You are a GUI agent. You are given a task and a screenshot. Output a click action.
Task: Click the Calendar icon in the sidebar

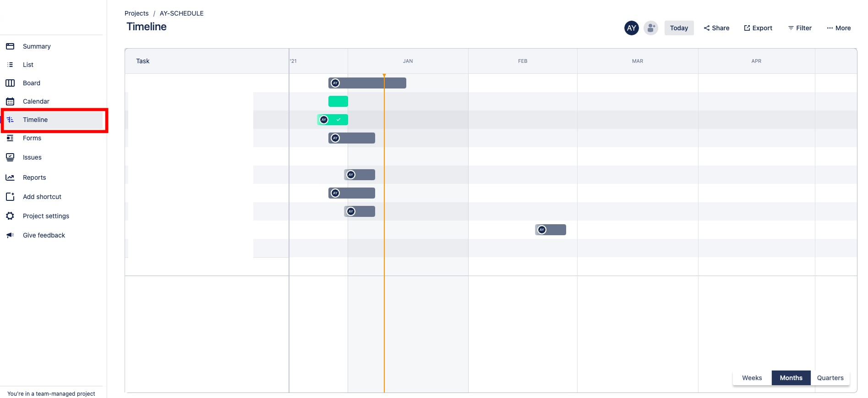click(x=10, y=101)
